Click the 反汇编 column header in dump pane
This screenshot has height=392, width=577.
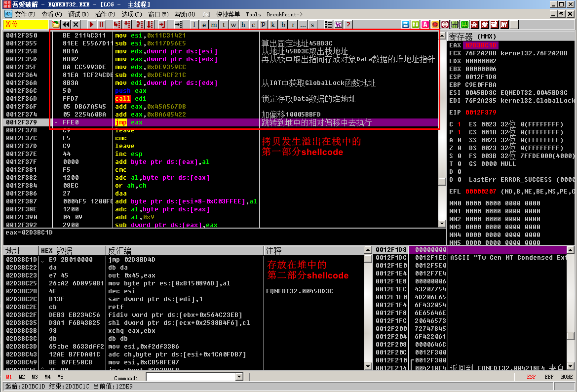[185, 251]
